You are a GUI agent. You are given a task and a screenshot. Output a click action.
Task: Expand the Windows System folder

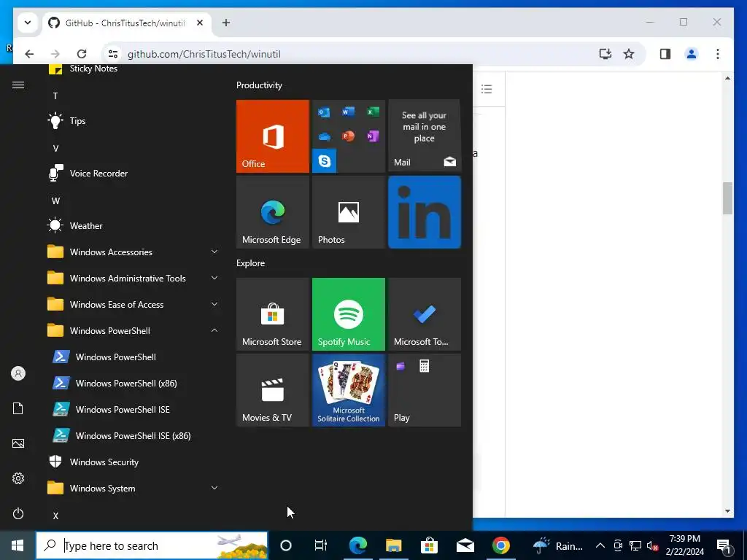[x=134, y=488]
